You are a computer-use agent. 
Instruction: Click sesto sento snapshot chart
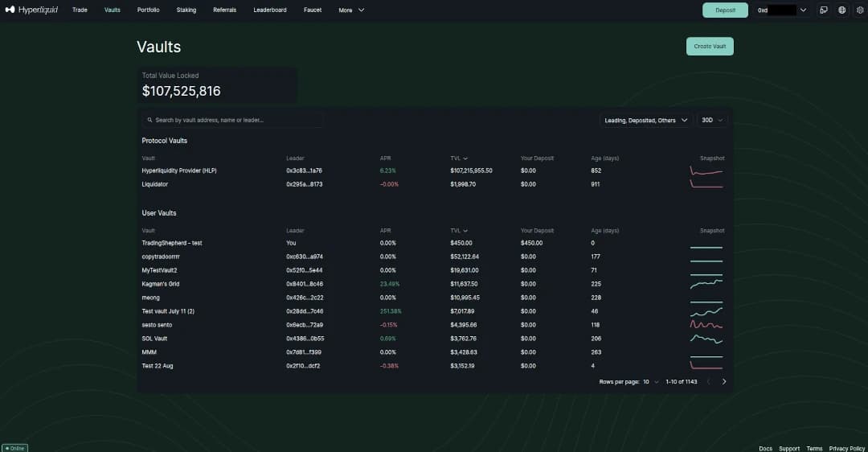(706, 325)
